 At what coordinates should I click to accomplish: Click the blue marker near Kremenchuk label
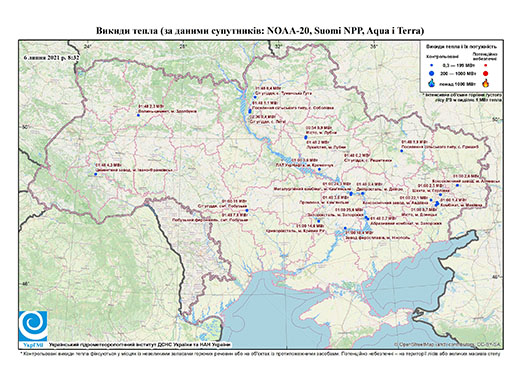point(319,169)
